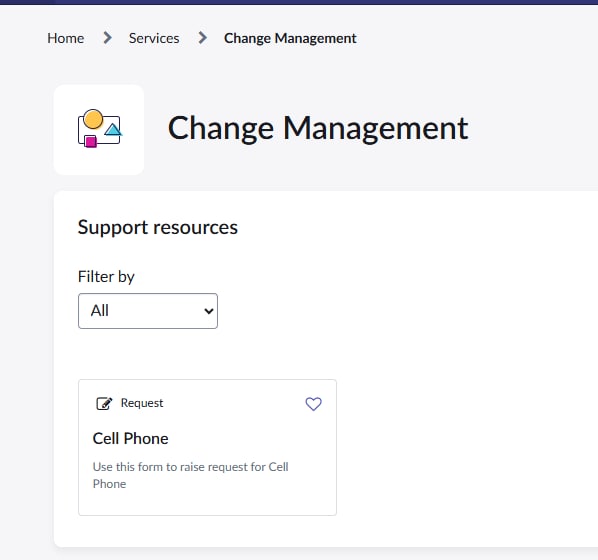Go to Home breadcrumb link
This screenshot has height=560, width=598.
66,38
